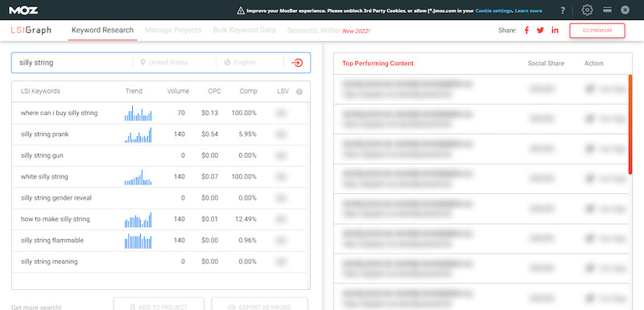Click the warning triangle icon in MozBar
This screenshot has height=310, width=644.
[x=241, y=10]
